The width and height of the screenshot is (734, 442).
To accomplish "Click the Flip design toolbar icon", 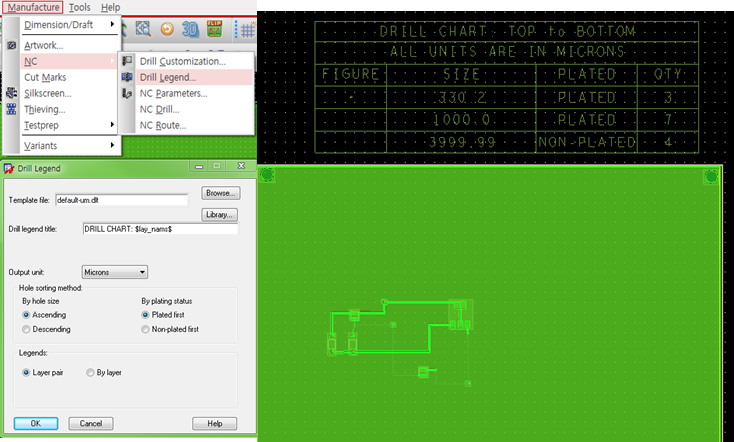I will click(214, 29).
